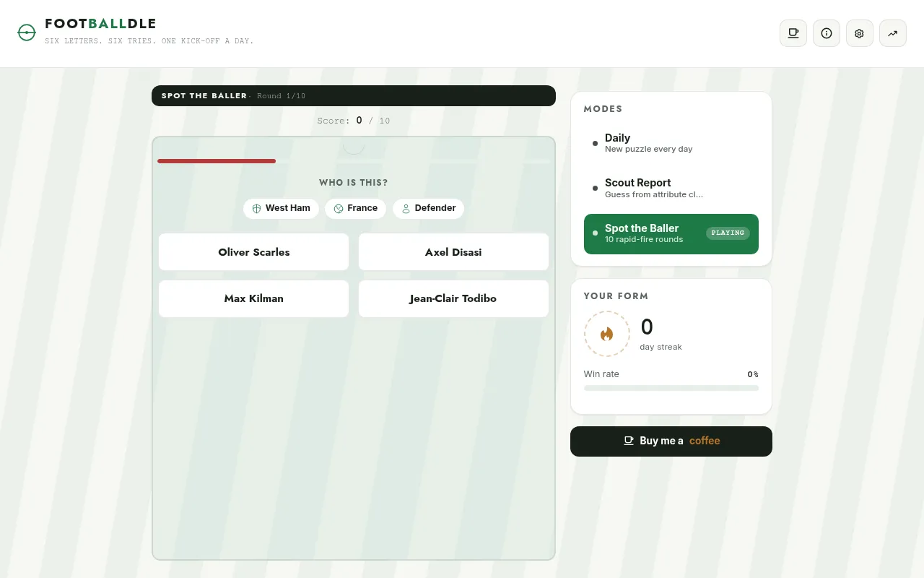This screenshot has height=578, width=924.
Task: Open the info icon button
Action: tap(827, 33)
